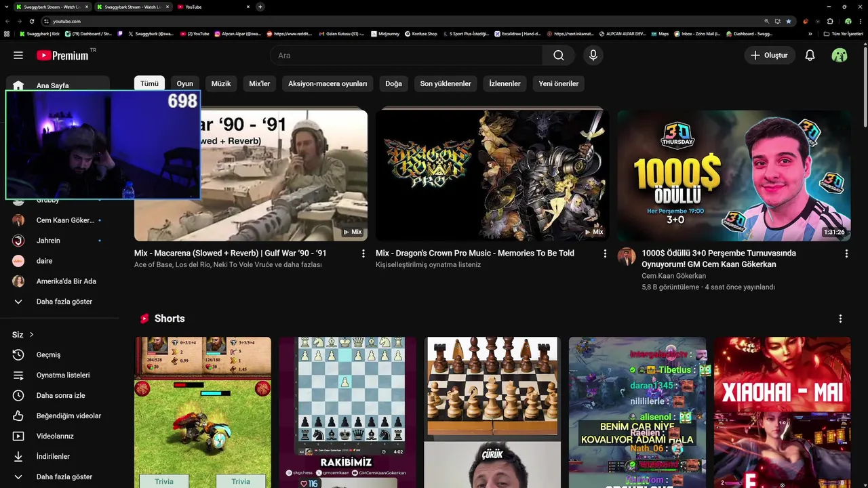Click the page vertical scrollbar
This screenshot has height=488, width=868.
tap(865, 88)
